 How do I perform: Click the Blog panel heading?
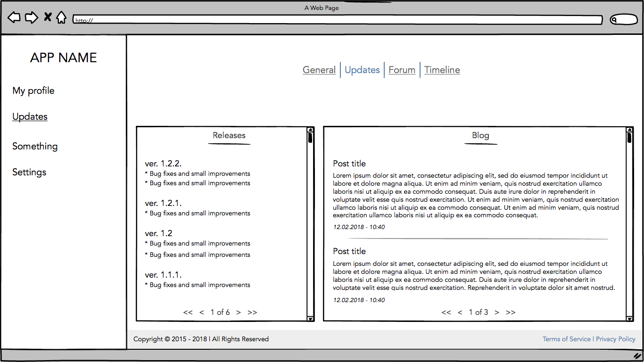click(x=481, y=135)
